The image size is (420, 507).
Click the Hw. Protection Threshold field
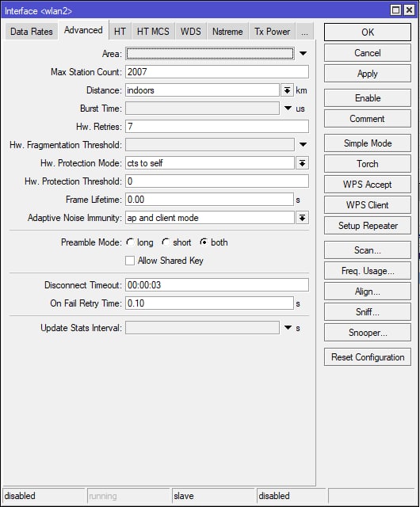217,181
